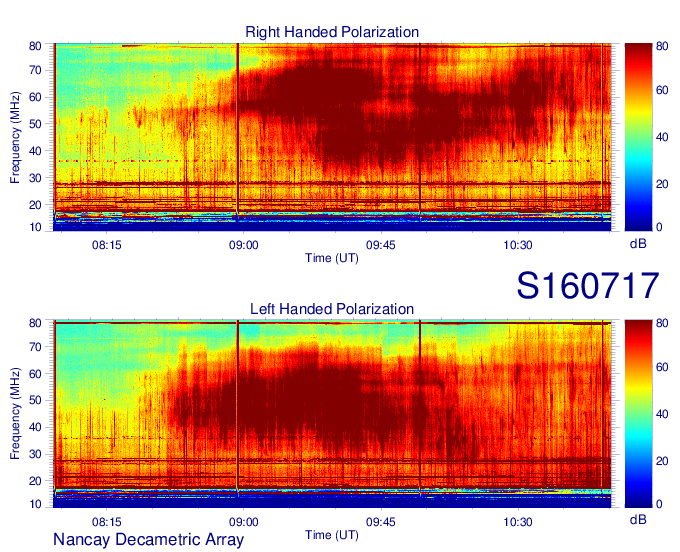The image size is (680, 552).
Task: Click the 50 MHz tick of Left Handed frequency axis
Action: click(35, 400)
